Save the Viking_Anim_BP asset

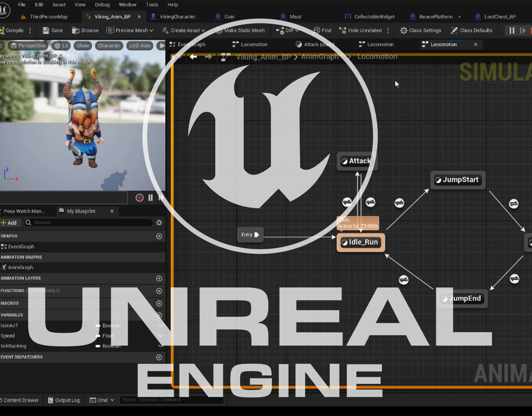click(52, 30)
